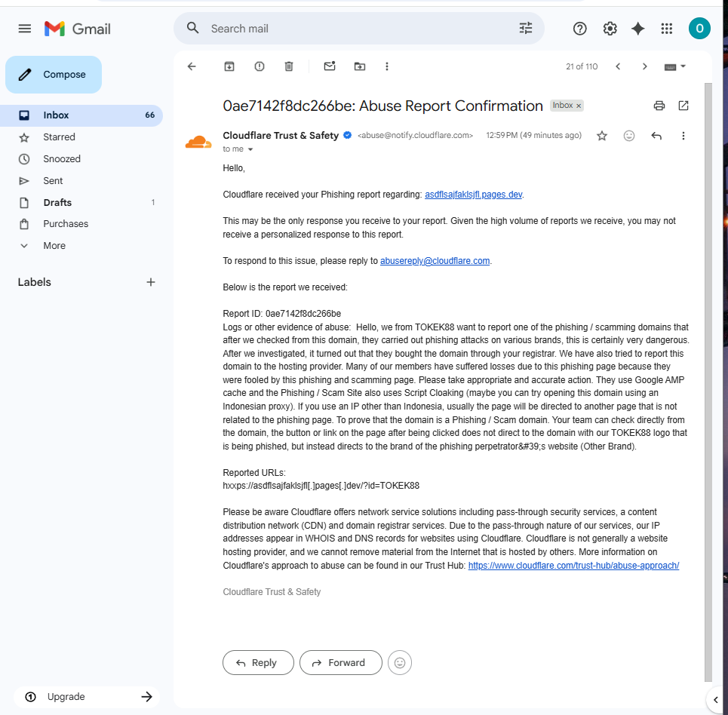Image resolution: width=728 pixels, height=715 pixels.
Task: Go to older email arrow
Action: [644, 66]
